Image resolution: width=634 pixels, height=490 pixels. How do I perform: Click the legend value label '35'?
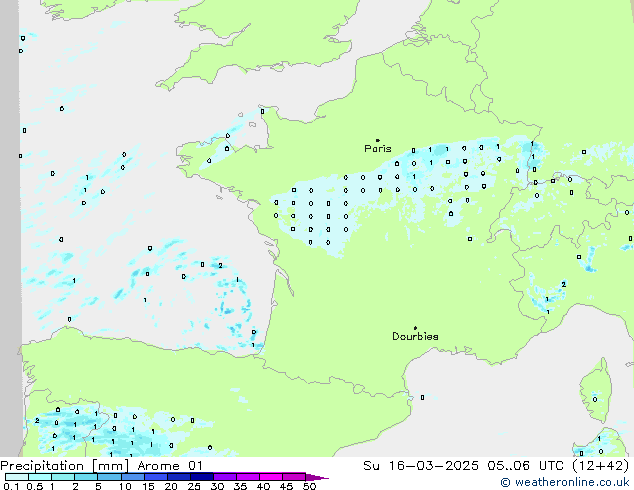coord(240,486)
